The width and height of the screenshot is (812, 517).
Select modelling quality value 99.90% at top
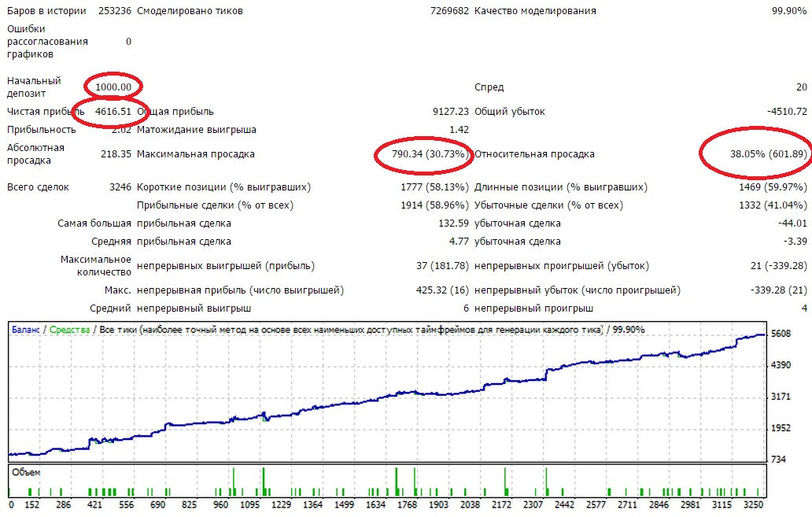(x=789, y=11)
